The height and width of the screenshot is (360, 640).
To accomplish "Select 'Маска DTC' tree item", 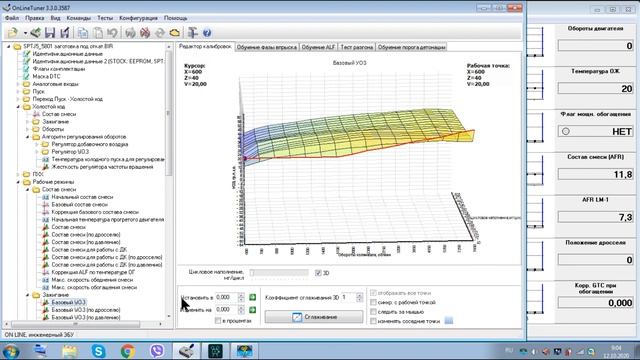I will (x=46, y=76).
